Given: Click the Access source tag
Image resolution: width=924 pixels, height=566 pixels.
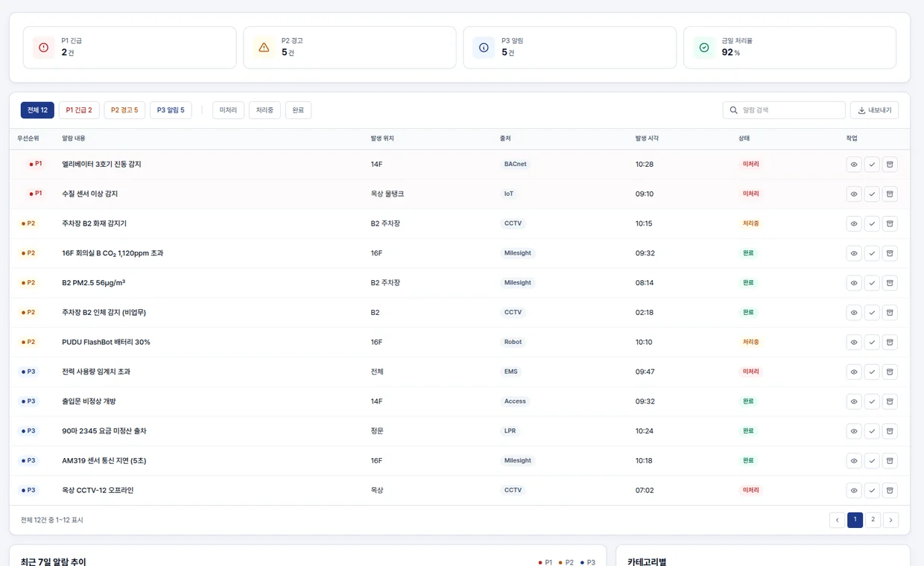Looking at the screenshot, I should 515,401.
